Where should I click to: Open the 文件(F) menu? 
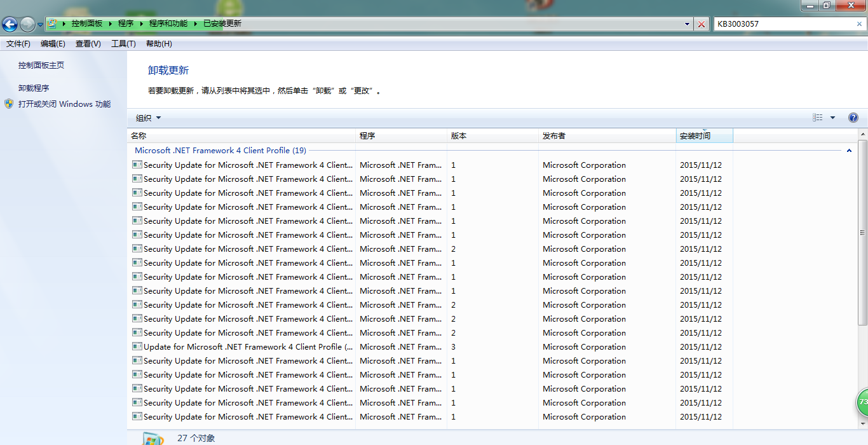tap(18, 44)
